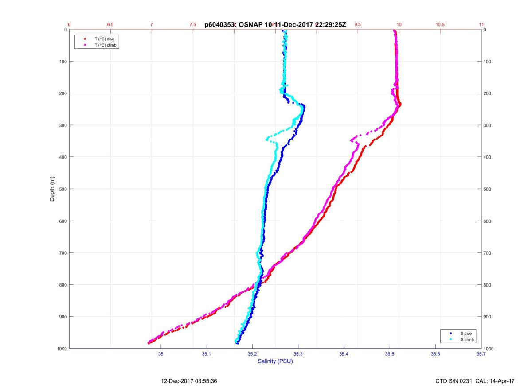The width and height of the screenshot is (532, 392).
Task: Click the blue dot marker for S dive
Action: pos(450,333)
